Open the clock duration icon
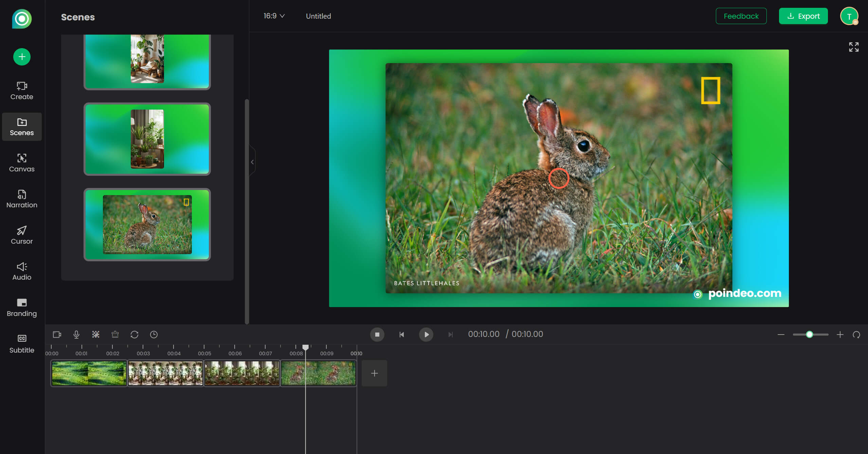Screen dimensions: 868x454 click(154, 335)
